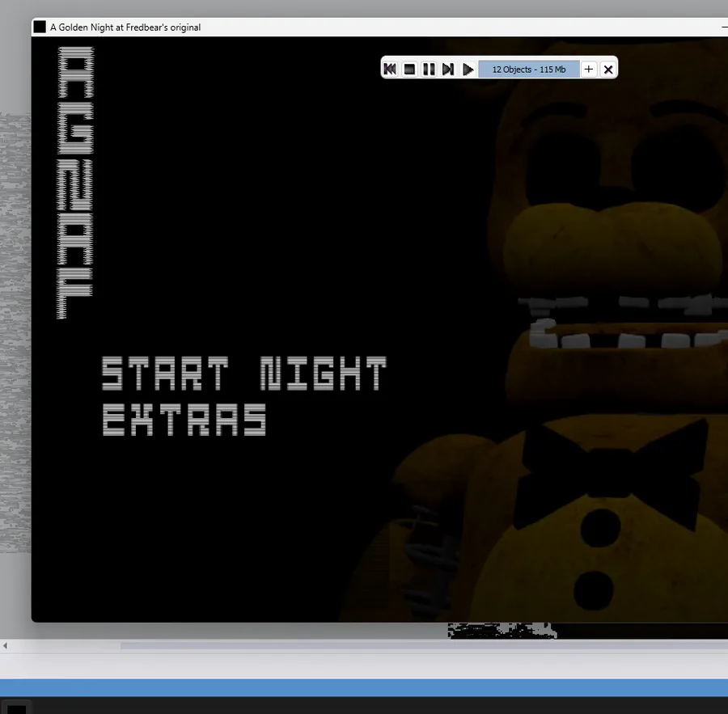Click the left arrow of the horizontal scrollbar
The image size is (728, 714).
tap(5, 646)
